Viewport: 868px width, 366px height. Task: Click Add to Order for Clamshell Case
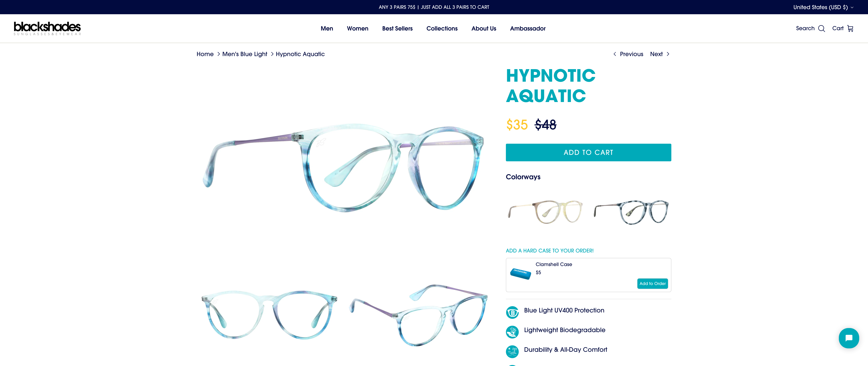coord(652,283)
